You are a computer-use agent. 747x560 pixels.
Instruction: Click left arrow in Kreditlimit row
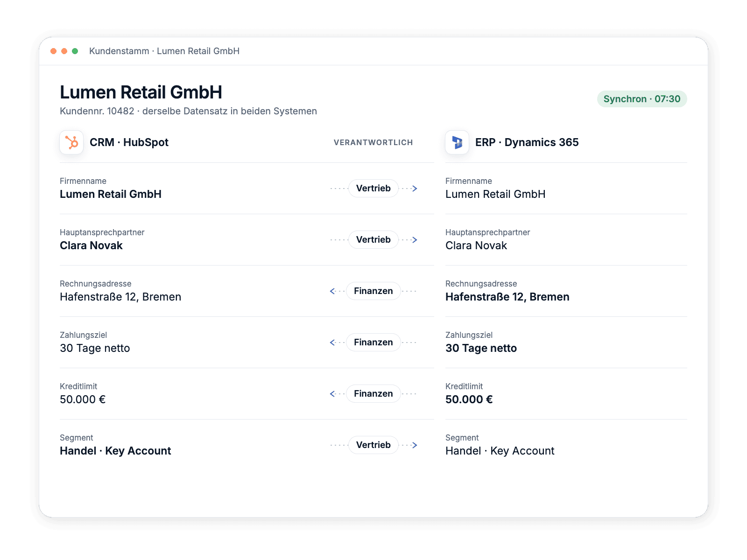[x=333, y=394]
